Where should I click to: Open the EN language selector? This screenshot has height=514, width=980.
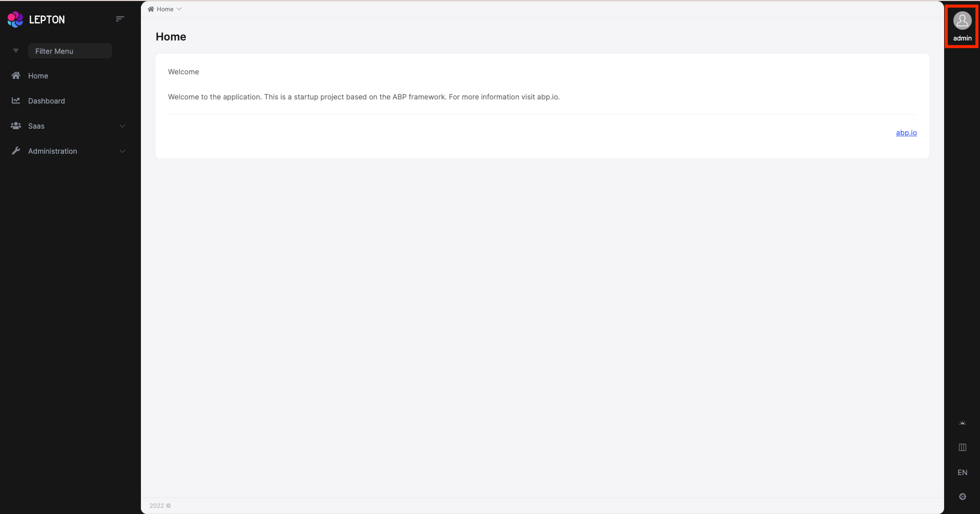tap(963, 472)
